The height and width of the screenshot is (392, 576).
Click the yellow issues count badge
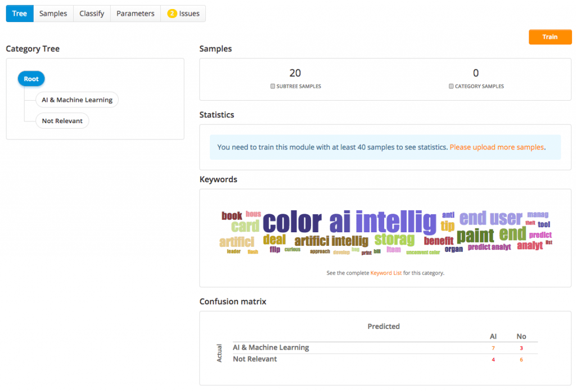coord(172,13)
